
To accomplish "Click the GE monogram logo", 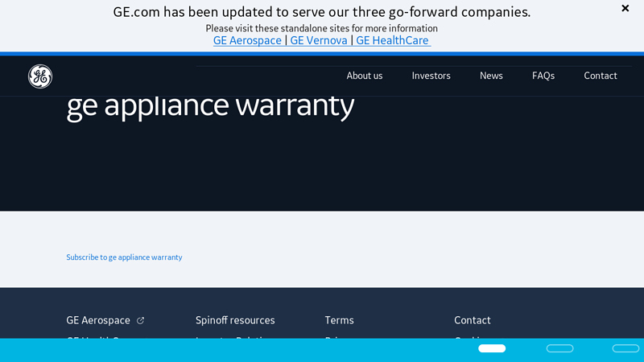I will pos(40,76).
